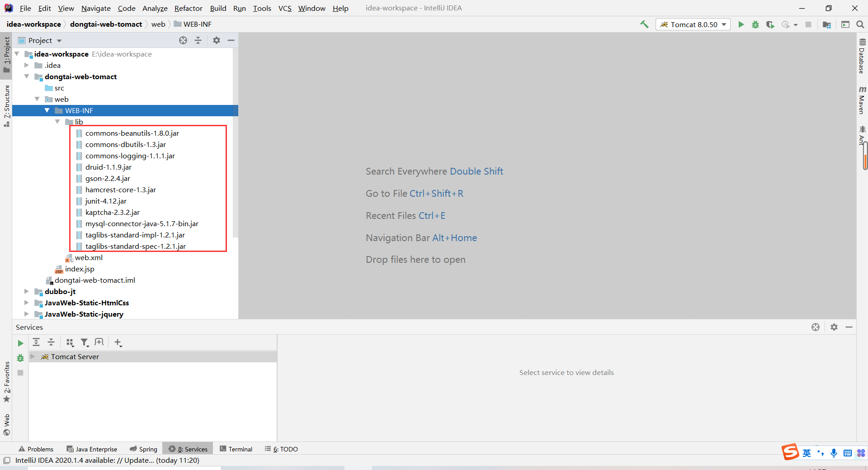Screen dimensions: 868x470
Task: Collapse the dongtai-web-tomact module
Action: [27, 76]
